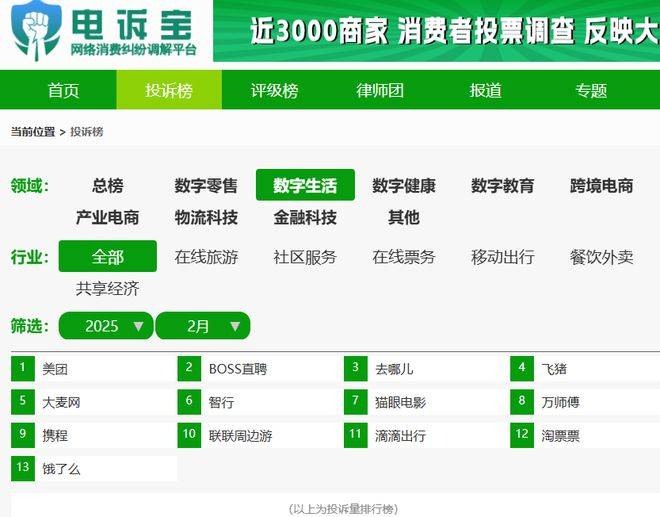
Task: Open the 专题 navigation tab
Action: 591,90
